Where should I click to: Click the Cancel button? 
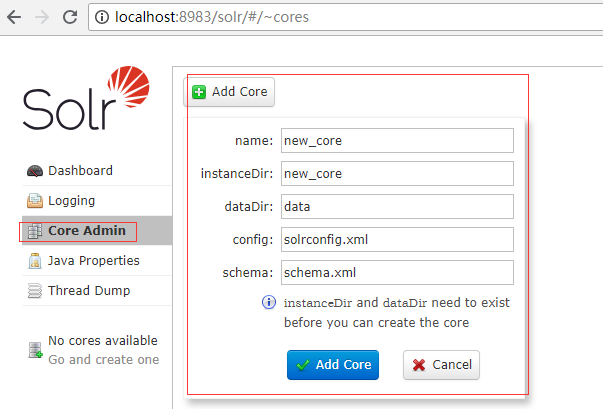441,365
